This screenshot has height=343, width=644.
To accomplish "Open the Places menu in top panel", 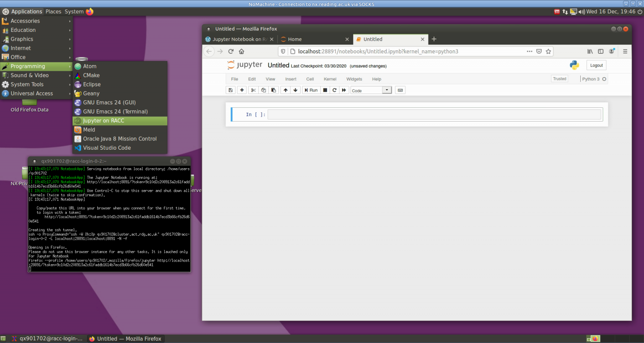I will coord(53,11).
